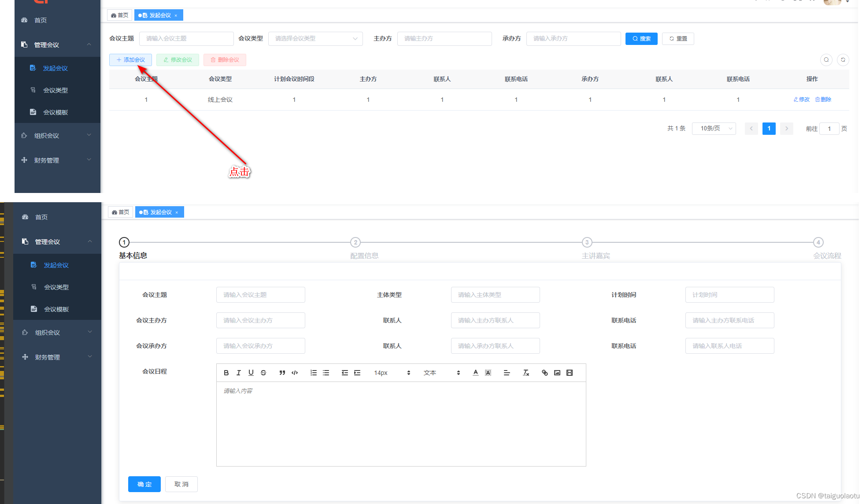Apply italic formatting in the agenda editor
This screenshot has height=504, width=866.
point(239,373)
